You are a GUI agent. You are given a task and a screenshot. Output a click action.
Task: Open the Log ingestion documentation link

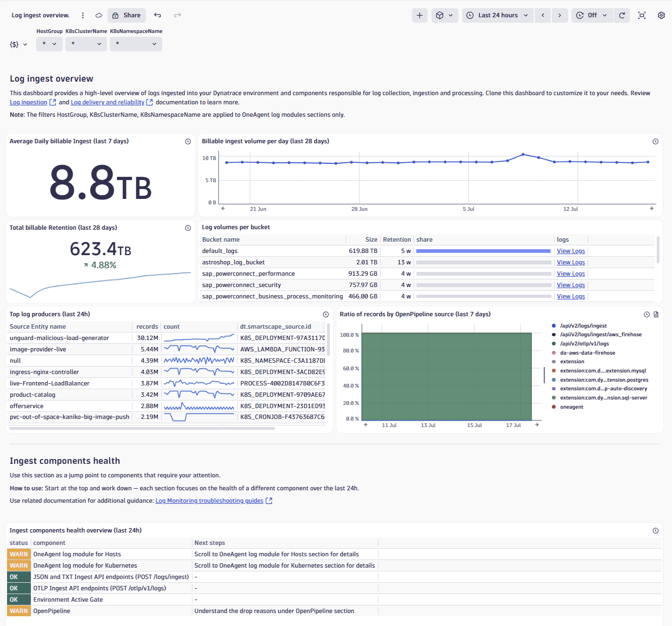32,102
